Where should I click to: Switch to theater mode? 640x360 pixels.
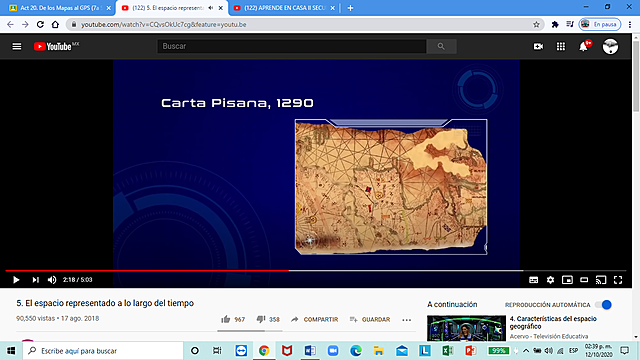click(x=584, y=280)
